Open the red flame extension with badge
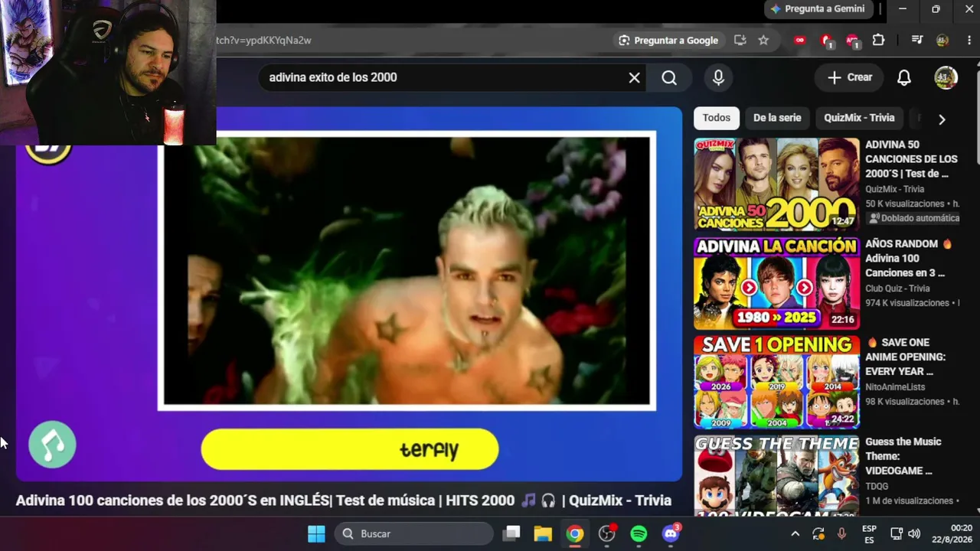The image size is (980, 551). pyautogui.click(x=826, y=41)
